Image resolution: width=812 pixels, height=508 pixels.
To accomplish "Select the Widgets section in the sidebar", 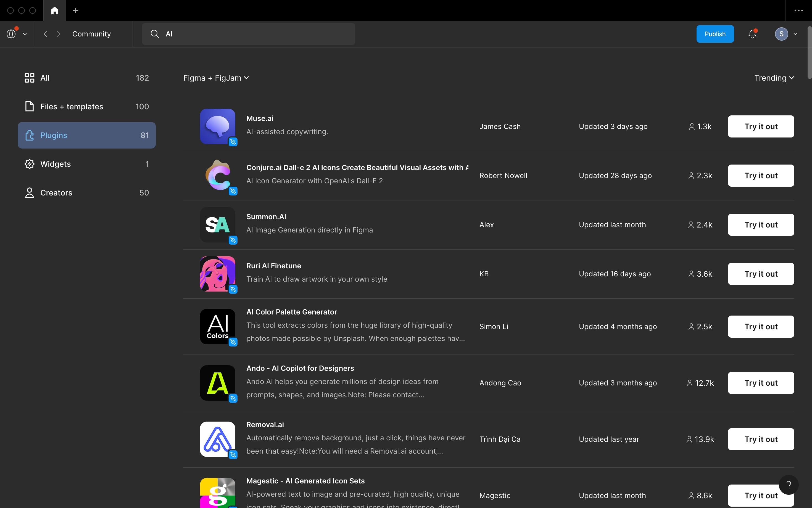I will [56, 164].
